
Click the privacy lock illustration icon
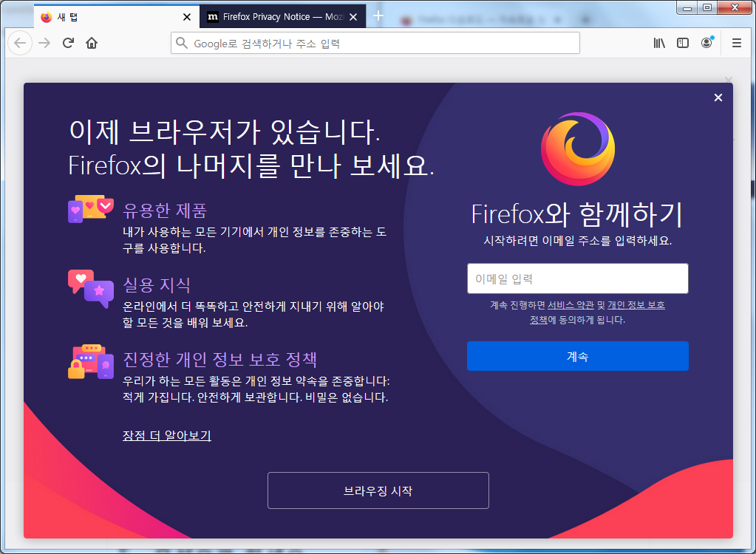91,362
